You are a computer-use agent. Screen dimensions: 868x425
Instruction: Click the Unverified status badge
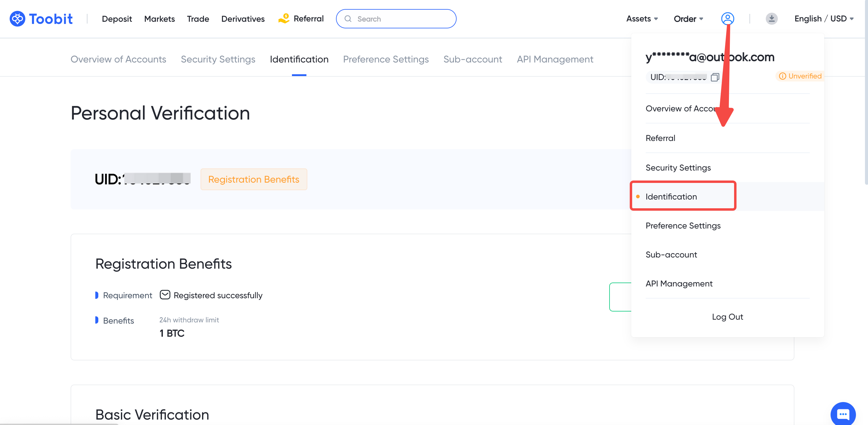(800, 76)
